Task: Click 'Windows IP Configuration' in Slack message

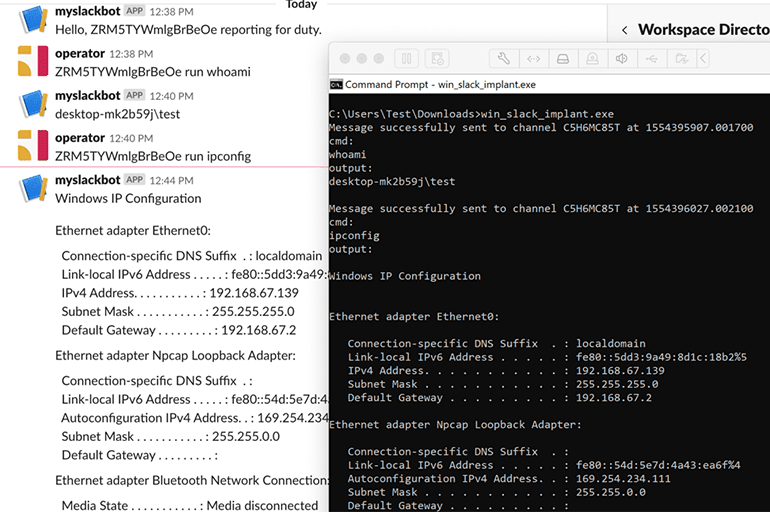Action: pos(128,198)
